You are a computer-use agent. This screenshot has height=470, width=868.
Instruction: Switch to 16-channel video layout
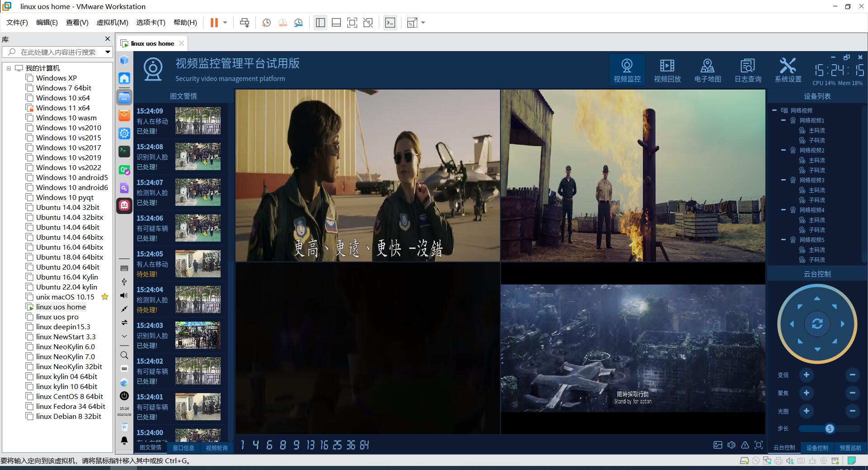(x=324, y=446)
